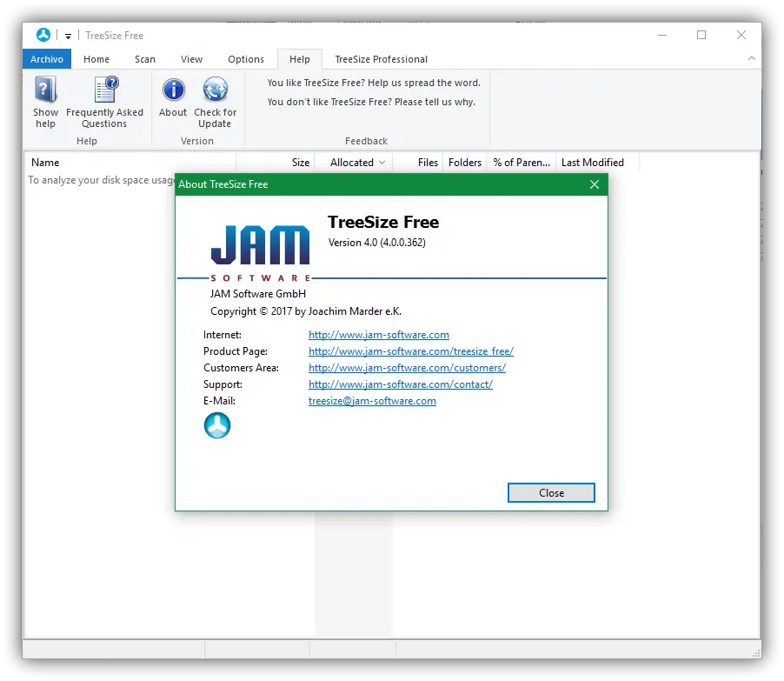Maximize the TreeSize Free window
Image resolution: width=784 pixels, height=681 pixels.
coord(701,35)
